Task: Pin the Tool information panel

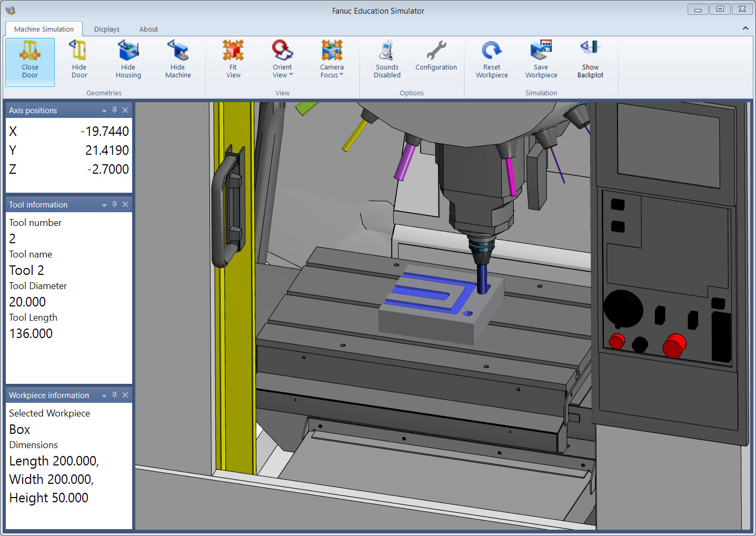Action: [114, 204]
